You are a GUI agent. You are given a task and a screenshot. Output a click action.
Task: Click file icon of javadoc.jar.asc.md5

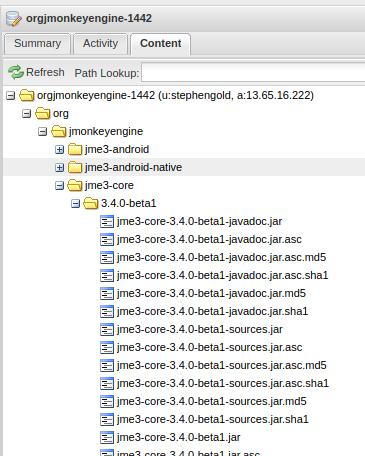click(x=107, y=257)
